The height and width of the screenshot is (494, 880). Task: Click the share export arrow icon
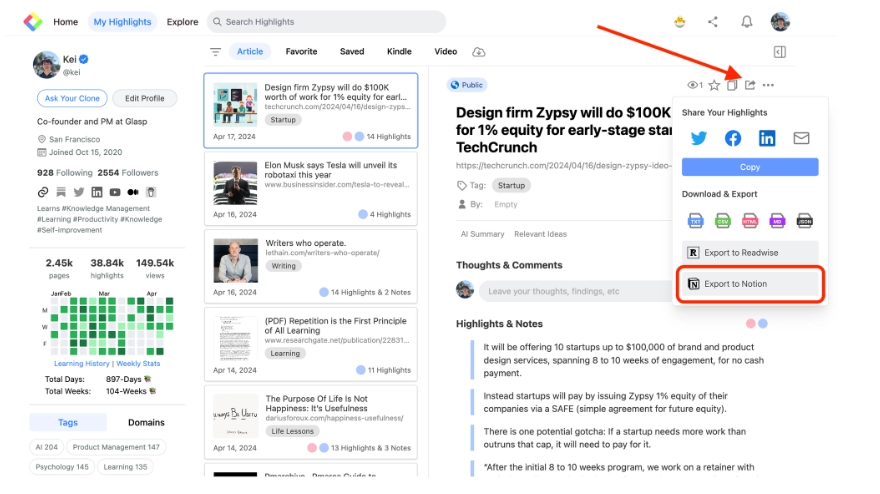[750, 85]
